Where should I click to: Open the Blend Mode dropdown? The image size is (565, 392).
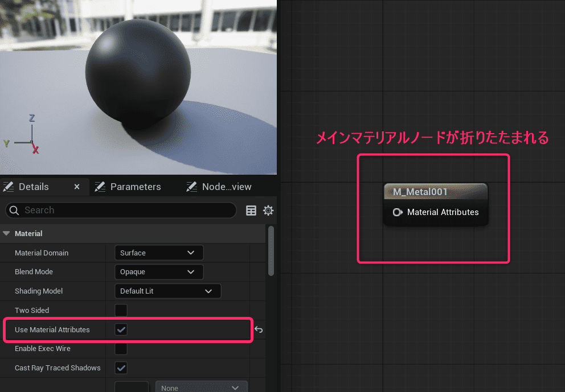point(158,272)
